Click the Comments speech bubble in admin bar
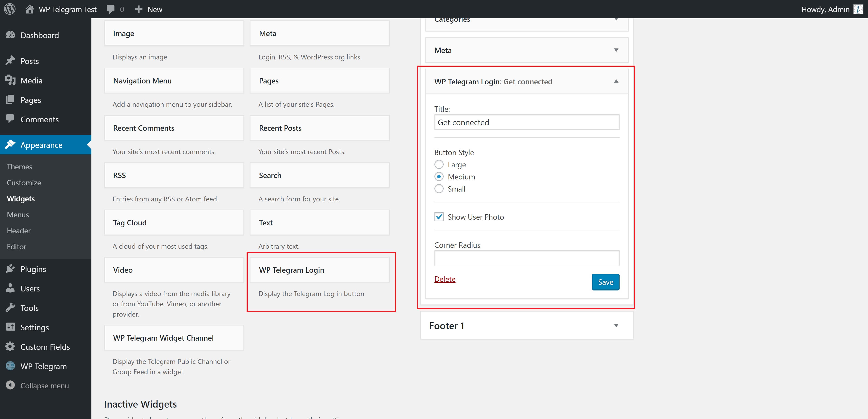This screenshot has width=868, height=419. 111,9
